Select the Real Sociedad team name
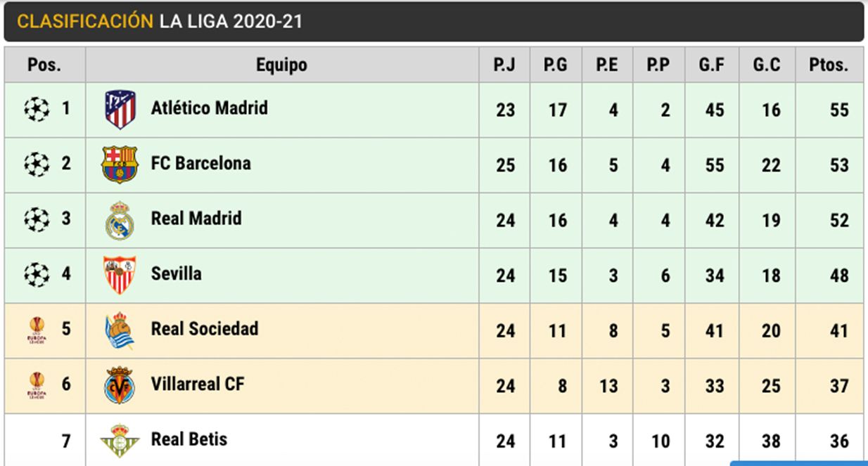Screen dimensions: 868x466 (204, 329)
